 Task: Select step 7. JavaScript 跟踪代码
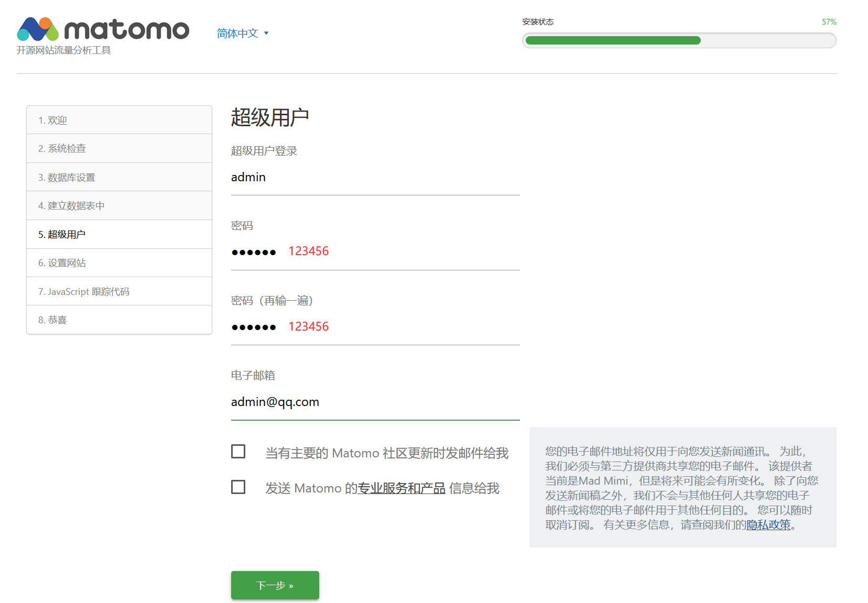[x=119, y=291]
